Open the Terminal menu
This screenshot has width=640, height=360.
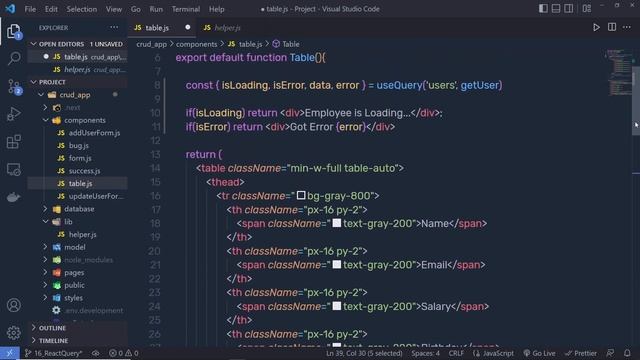(x=186, y=9)
